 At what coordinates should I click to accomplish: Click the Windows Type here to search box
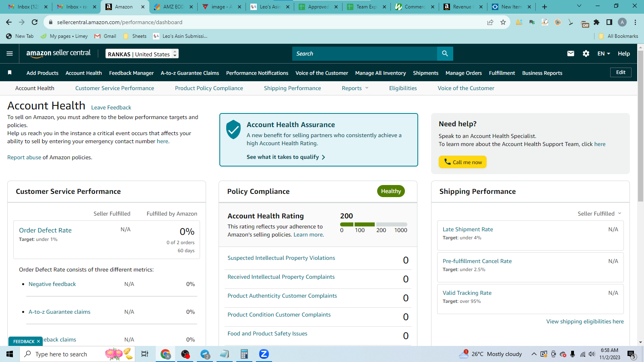(77, 354)
